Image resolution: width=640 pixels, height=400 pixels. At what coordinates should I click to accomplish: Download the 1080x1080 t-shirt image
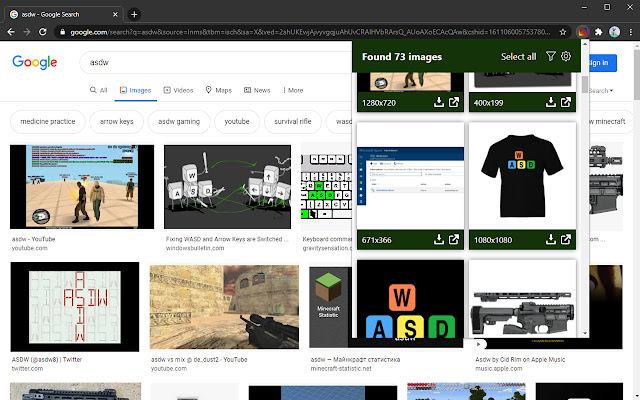tap(551, 239)
